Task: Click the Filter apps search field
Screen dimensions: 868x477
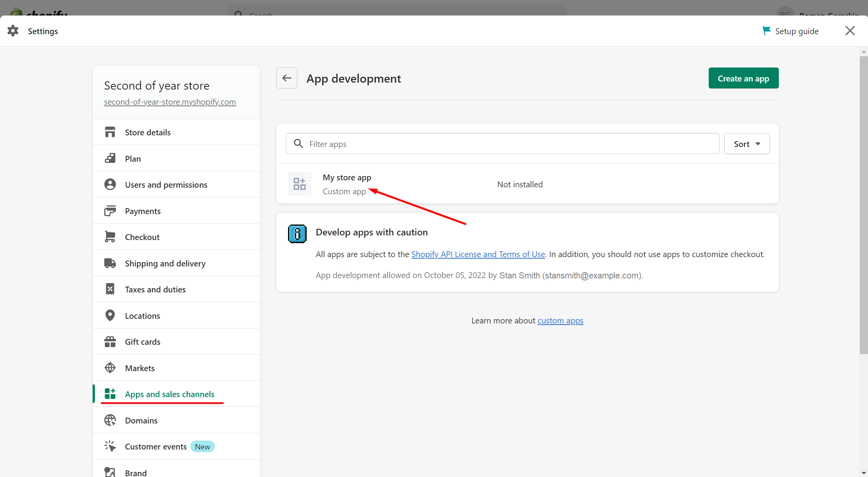Action: [x=502, y=144]
